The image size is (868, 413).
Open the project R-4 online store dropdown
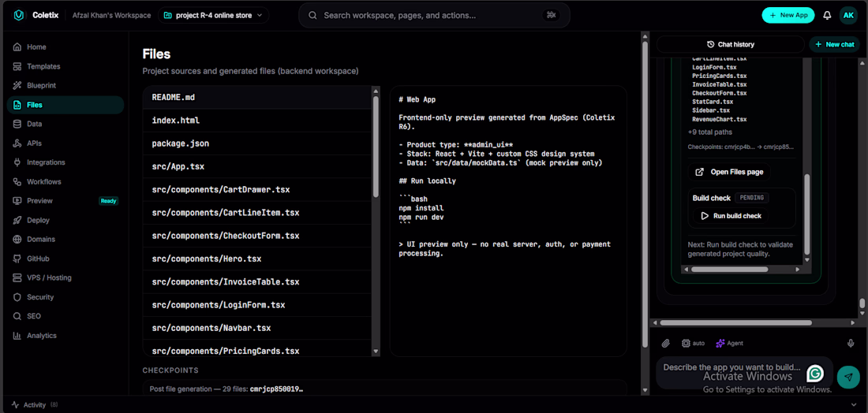pos(214,16)
